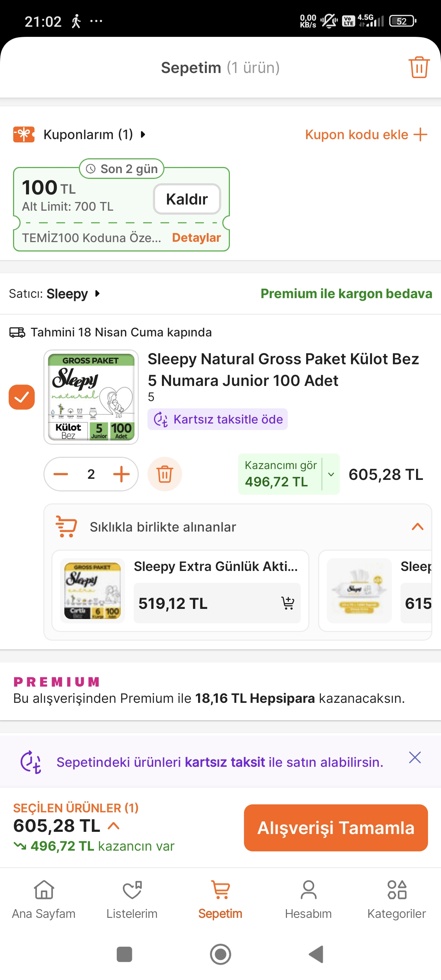Screen dimensions: 441x980
Task: Collapse Sıklıkla birlikte alınanlar section
Action: 418,527
